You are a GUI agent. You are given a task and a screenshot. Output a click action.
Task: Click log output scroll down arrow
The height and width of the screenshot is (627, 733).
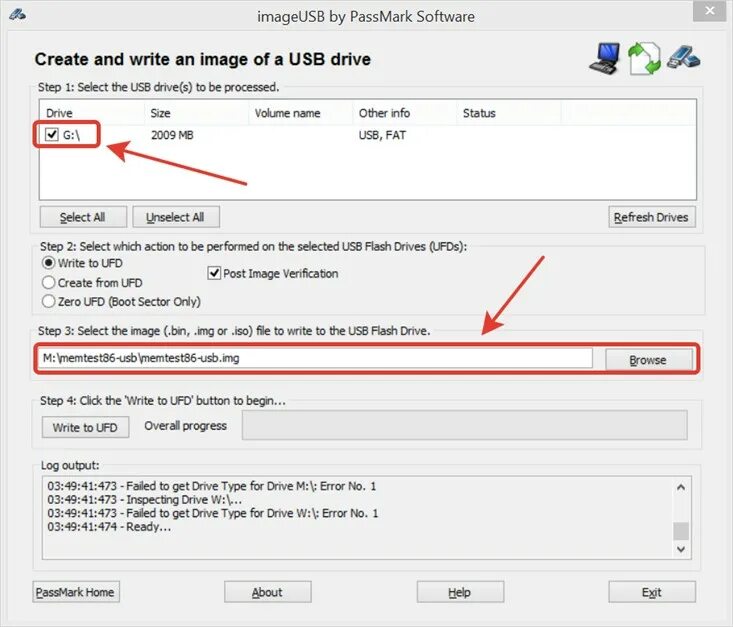(681, 549)
